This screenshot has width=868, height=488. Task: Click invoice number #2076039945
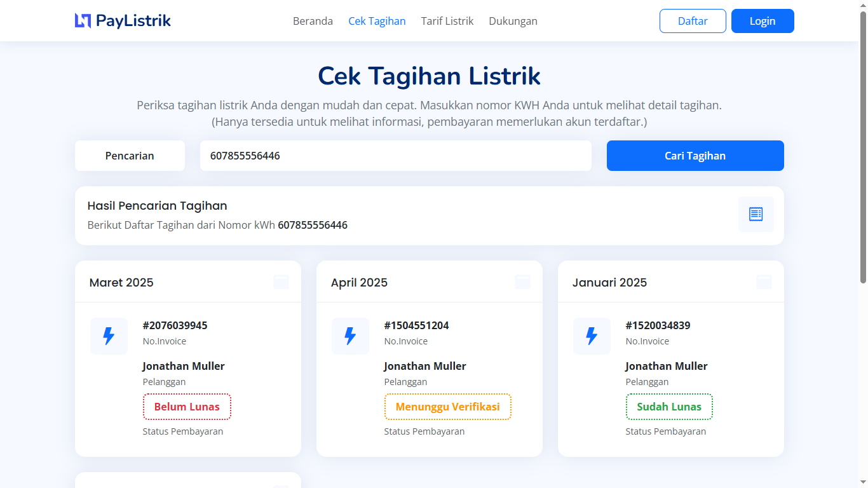click(175, 325)
